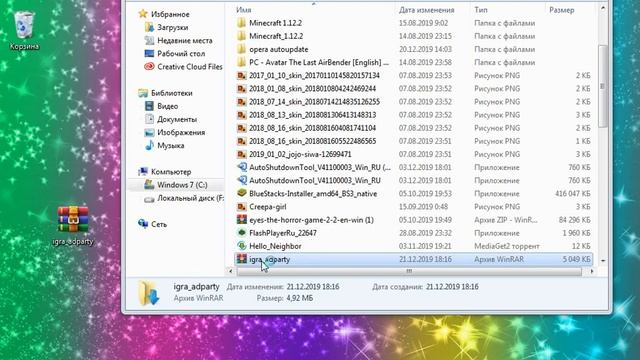The height and width of the screenshot is (360, 640).
Task: Open the Документы library
Action: click(177, 119)
